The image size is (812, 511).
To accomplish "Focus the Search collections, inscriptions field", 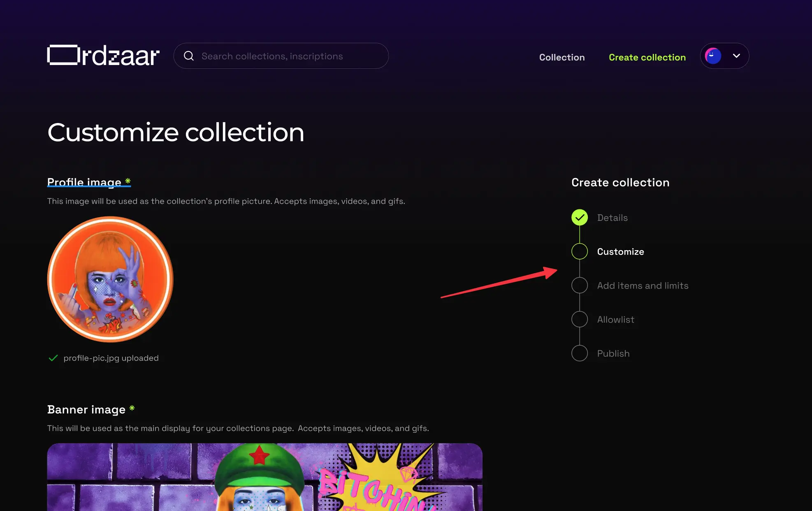I will [281, 56].
